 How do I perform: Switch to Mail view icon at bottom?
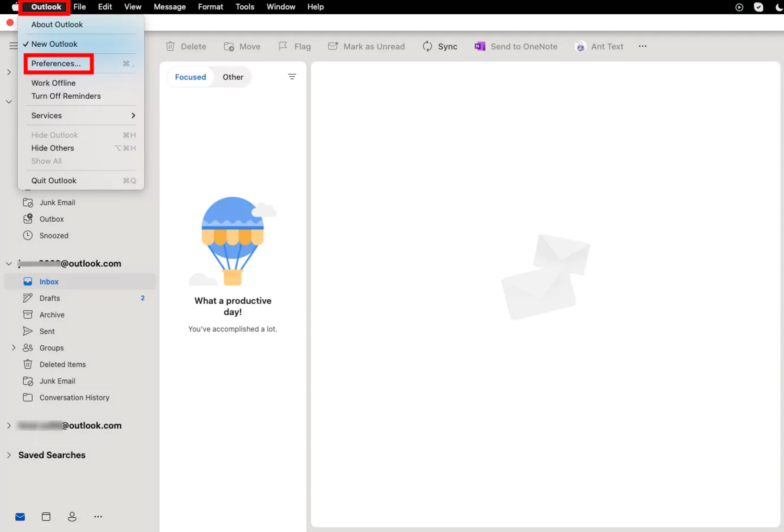(x=20, y=517)
